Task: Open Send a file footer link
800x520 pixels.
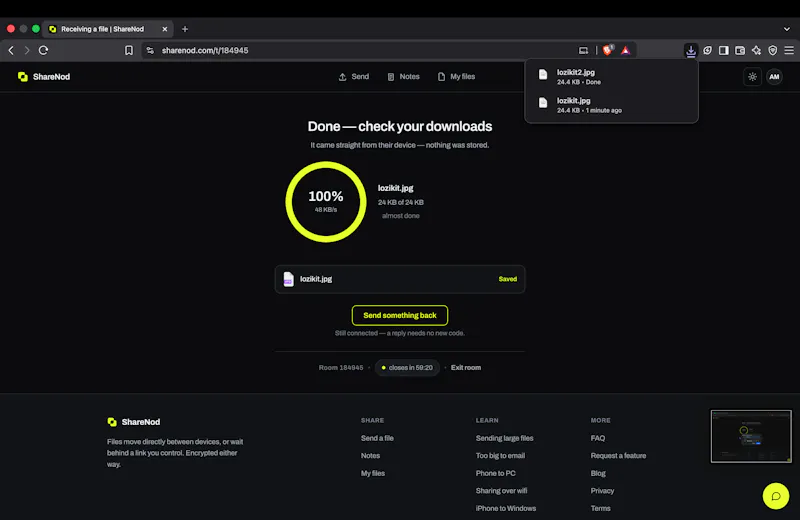Action: pos(377,438)
